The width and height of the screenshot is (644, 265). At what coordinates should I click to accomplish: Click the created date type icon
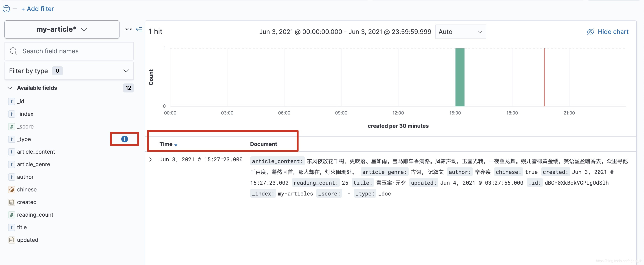tap(11, 202)
